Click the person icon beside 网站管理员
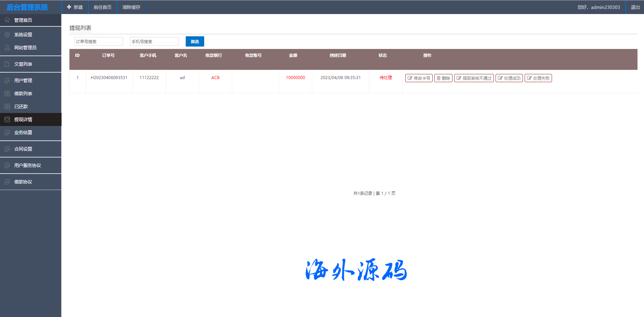The height and width of the screenshot is (317, 644). [x=7, y=48]
